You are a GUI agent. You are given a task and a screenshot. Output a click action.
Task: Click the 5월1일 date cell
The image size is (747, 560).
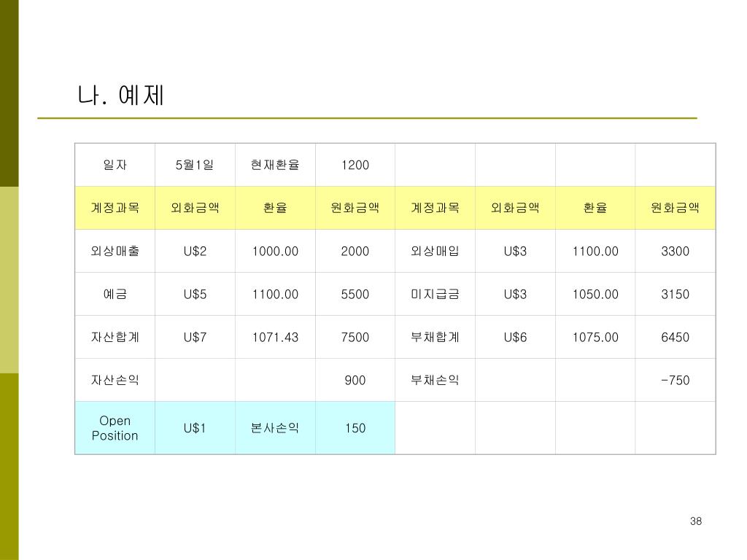tap(195, 165)
